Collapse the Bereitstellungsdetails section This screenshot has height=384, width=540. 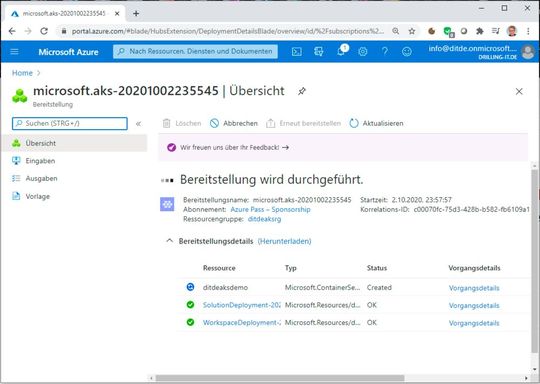(x=169, y=241)
